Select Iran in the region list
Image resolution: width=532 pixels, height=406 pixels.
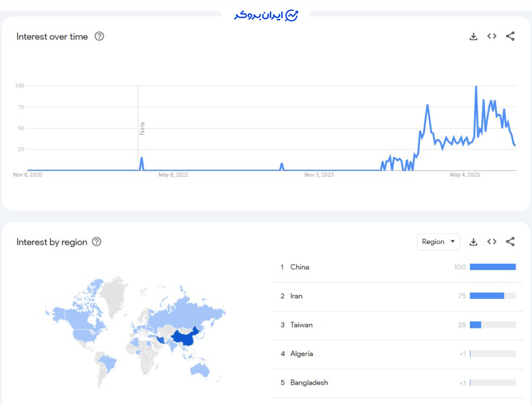click(x=296, y=296)
